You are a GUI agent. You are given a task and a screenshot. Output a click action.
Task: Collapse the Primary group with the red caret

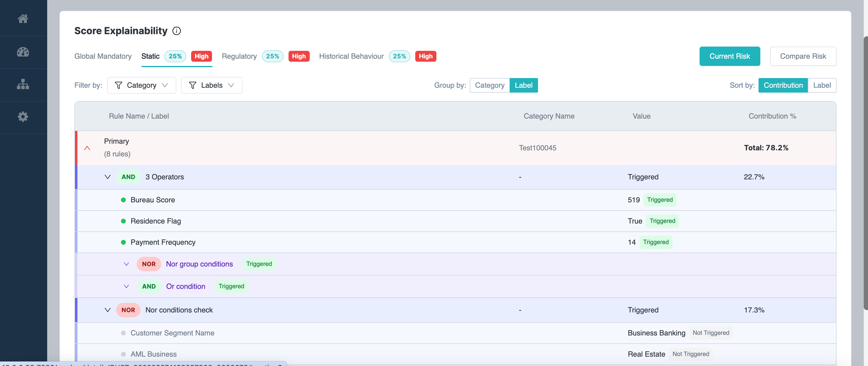tap(87, 148)
